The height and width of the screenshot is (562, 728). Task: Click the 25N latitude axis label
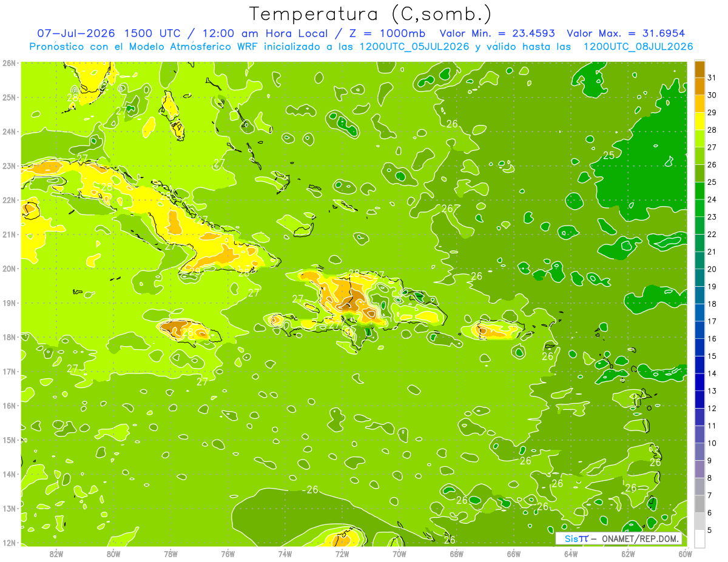[9, 97]
